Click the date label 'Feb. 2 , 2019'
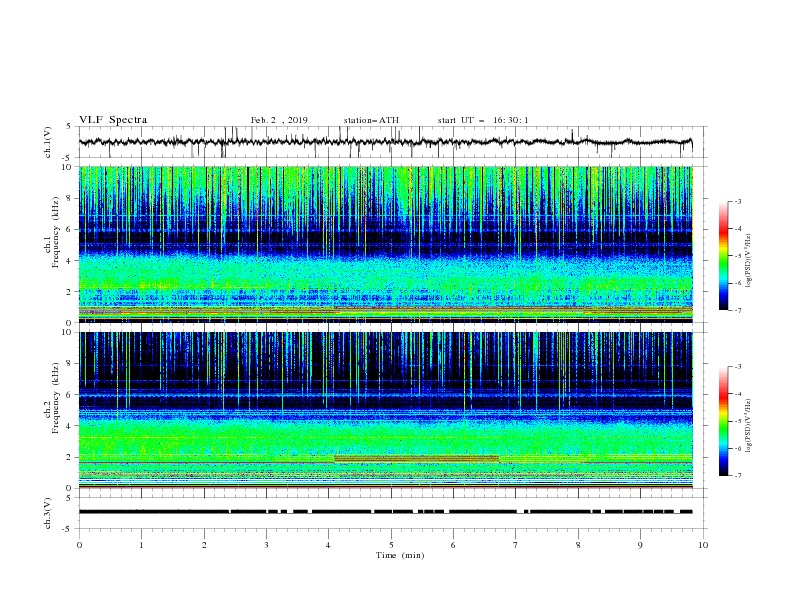 click(279, 120)
